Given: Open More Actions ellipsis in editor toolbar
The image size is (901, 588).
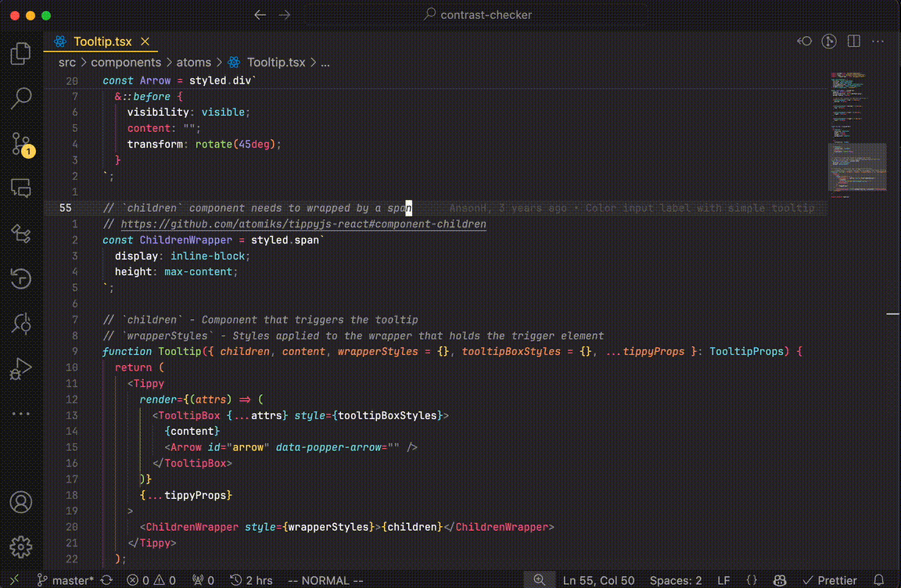Looking at the screenshot, I should coord(878,41).
